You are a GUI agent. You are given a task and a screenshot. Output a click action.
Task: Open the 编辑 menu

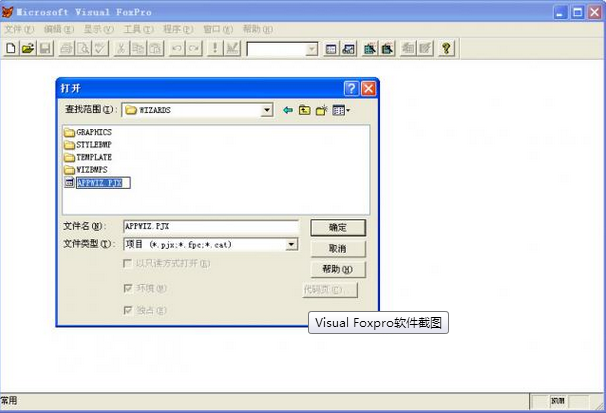[58, 29]
